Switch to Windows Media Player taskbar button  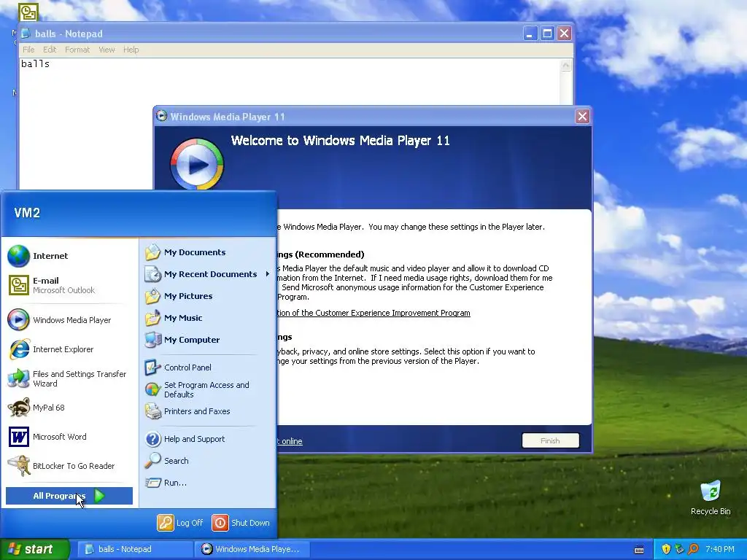[252, 549]
